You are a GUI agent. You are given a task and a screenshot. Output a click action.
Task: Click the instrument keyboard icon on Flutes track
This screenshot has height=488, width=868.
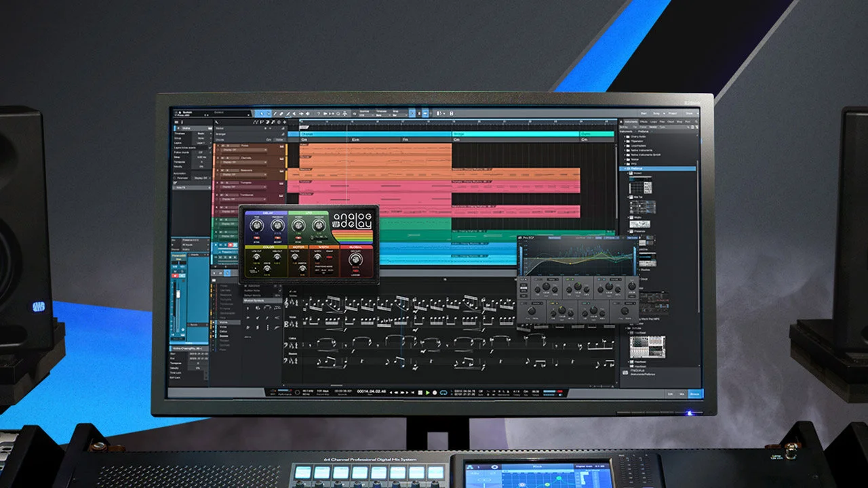281,146
